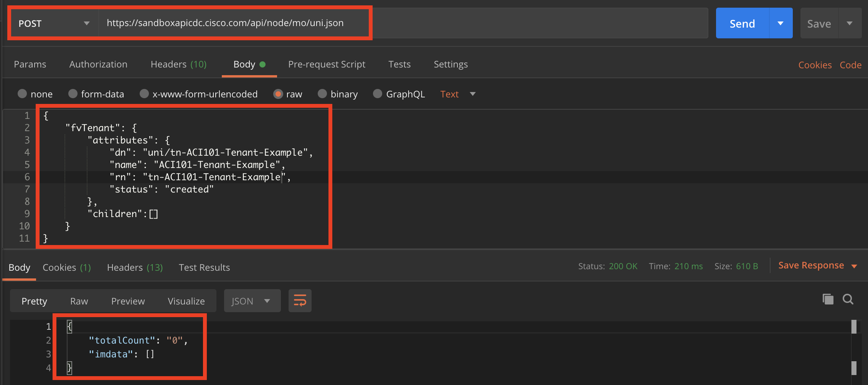Select the GraphQL radio option

point(378,94)
